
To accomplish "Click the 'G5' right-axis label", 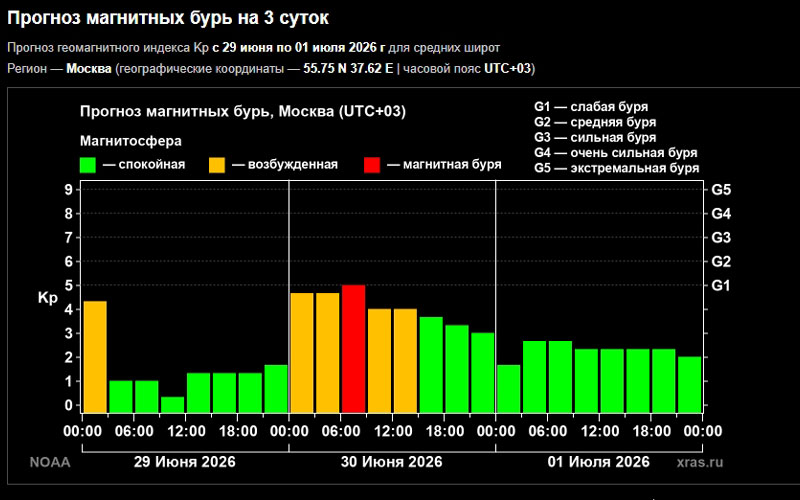I will pyautogui.click(x=721, y=190).
